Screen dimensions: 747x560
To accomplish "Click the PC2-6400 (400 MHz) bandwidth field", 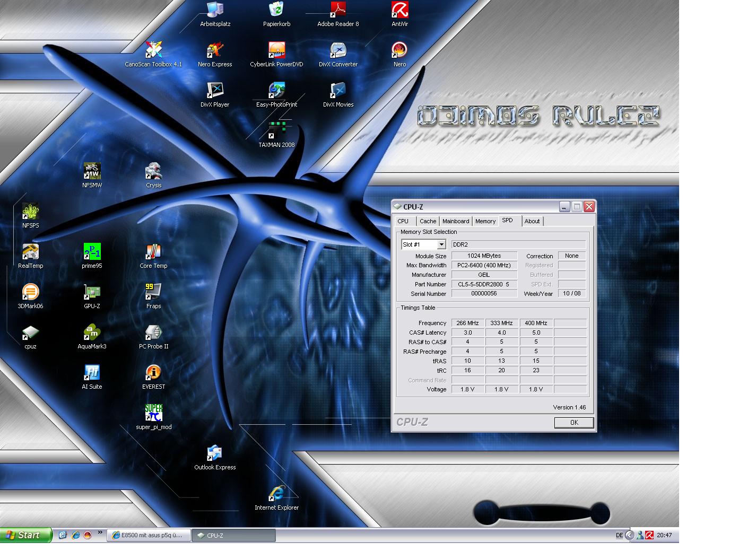I will coord(484,265).
